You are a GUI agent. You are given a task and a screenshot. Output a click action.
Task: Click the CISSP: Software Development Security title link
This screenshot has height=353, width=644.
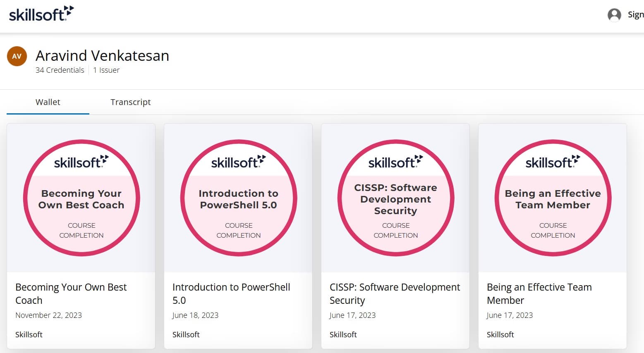pyautogui.click(x=395, y=293)
